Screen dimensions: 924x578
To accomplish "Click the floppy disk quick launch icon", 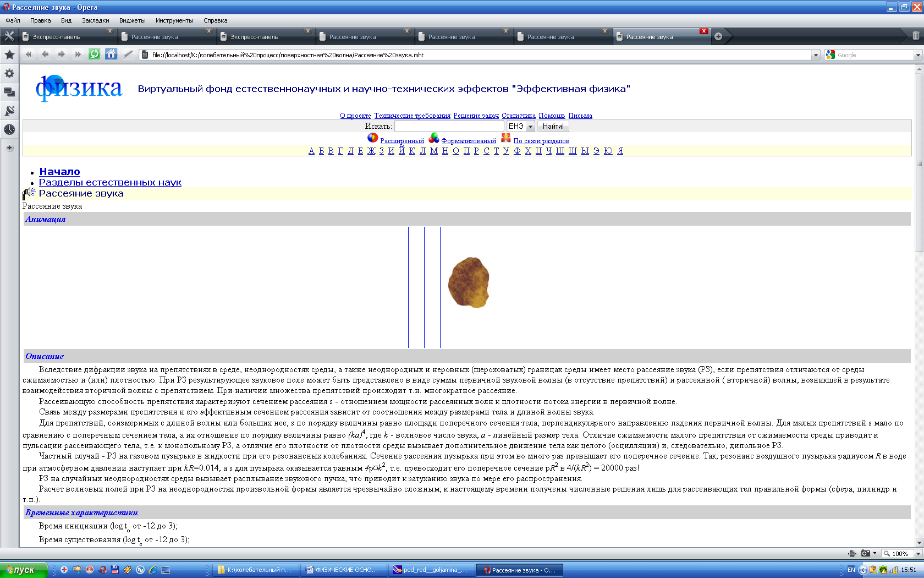I will [115, 570].
